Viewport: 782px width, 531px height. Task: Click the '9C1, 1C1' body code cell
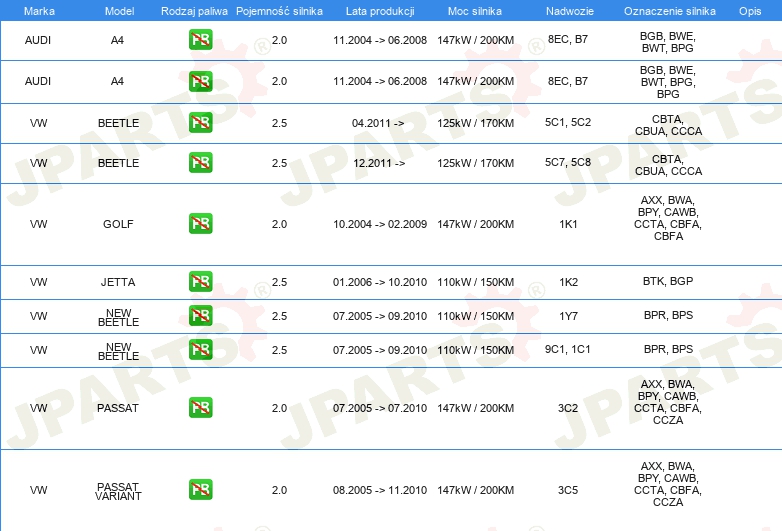[x=568, y=349]
